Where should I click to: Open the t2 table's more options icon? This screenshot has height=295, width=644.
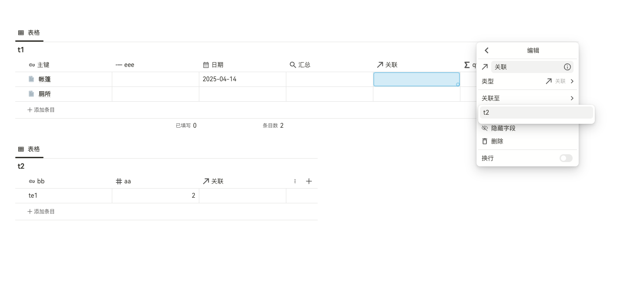click(295, 181)
